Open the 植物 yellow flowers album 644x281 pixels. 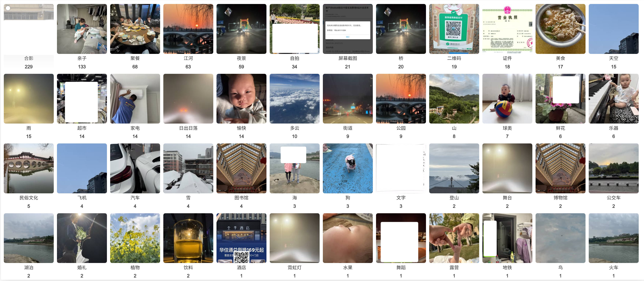(x=135, y=238)
